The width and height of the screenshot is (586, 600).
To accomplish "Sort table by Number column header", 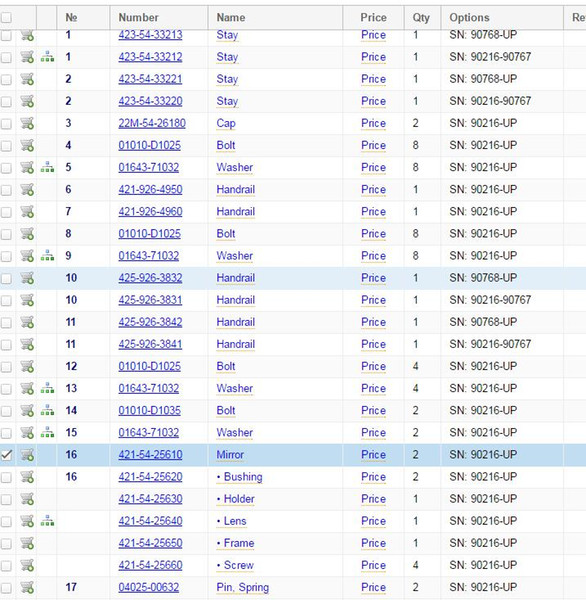I will (x=138, y=18).
